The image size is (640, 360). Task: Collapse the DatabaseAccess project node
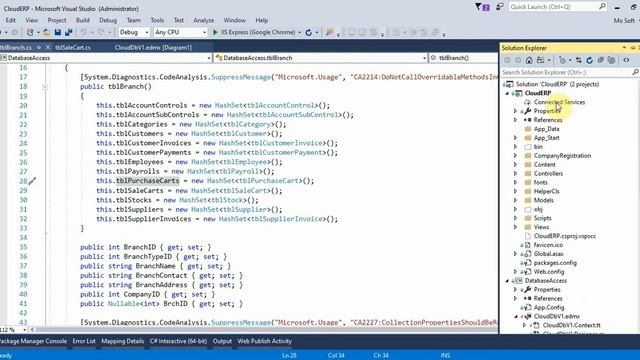[507, 281]
